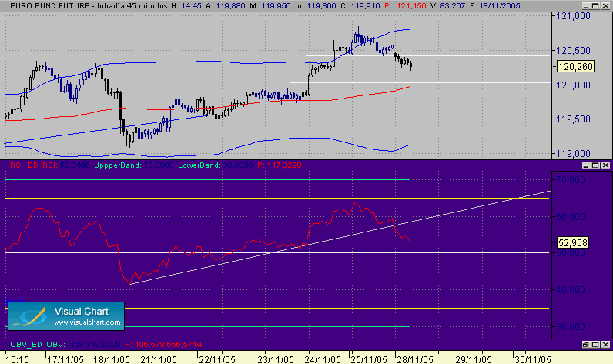Click the 29/11/05 date axis label
This screenshot has height=364, width=613.
(474, 359)
